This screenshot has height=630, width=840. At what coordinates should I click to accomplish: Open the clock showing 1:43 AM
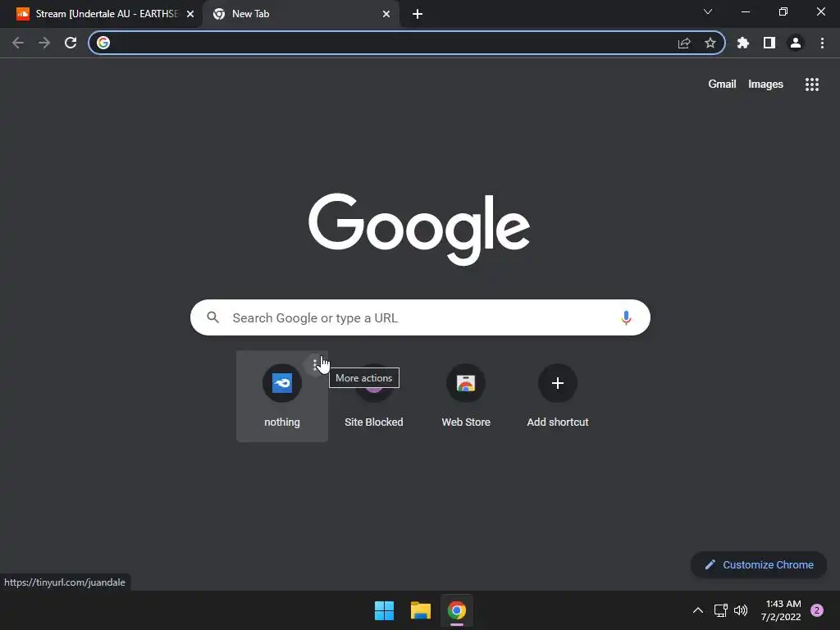781,610
